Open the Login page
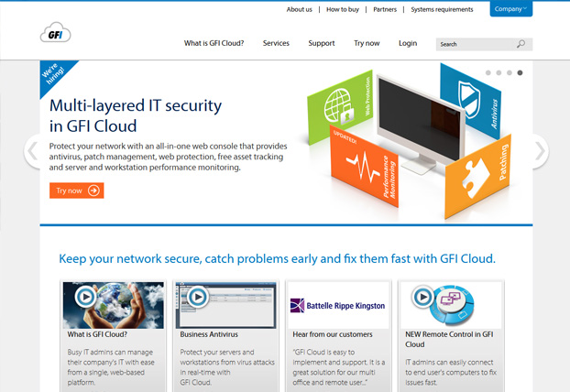The image size is (570, 392). [408, 43]
